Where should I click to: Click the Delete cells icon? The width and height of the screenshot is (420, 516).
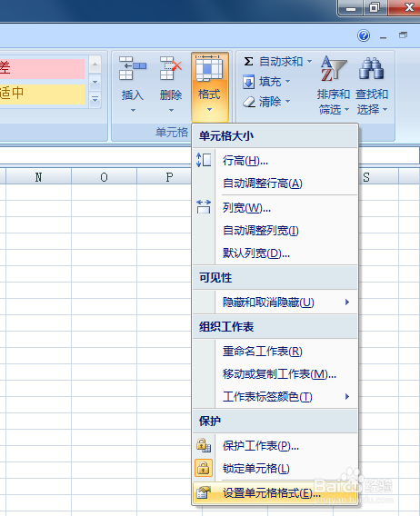coord(171,68)
